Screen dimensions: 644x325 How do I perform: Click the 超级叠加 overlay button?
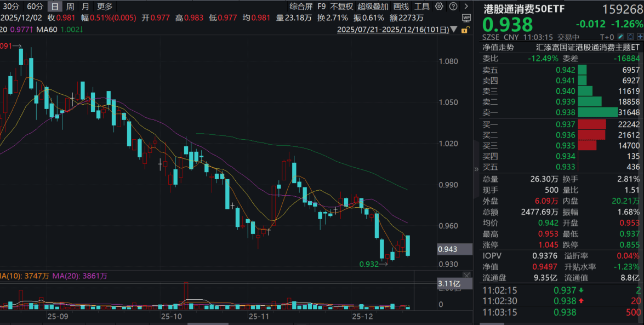click(x=373, y=7)
